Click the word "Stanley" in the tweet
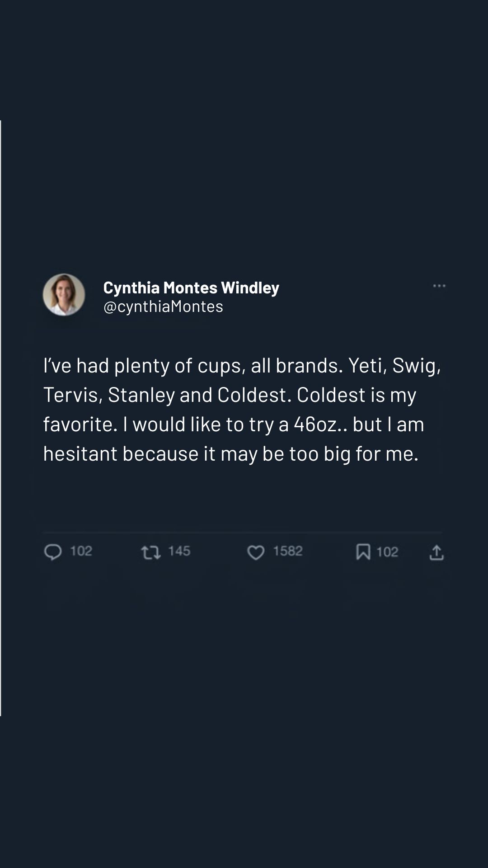The width and height of the screenshot is (488, 868). tap(141, 395)
